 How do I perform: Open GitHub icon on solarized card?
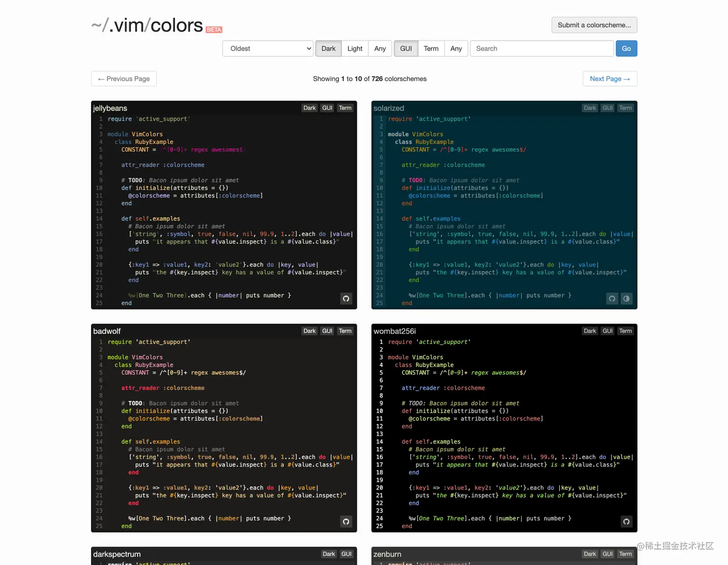(x=612, y=299)
